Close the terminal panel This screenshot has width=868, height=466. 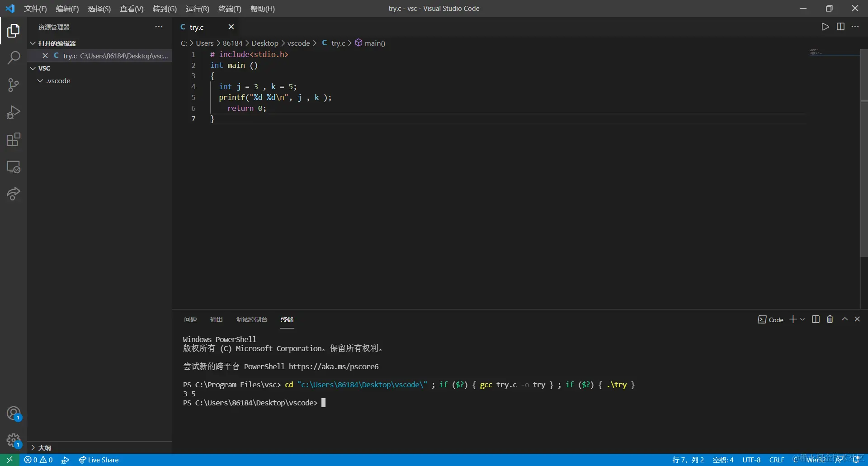tap(857, 319)
